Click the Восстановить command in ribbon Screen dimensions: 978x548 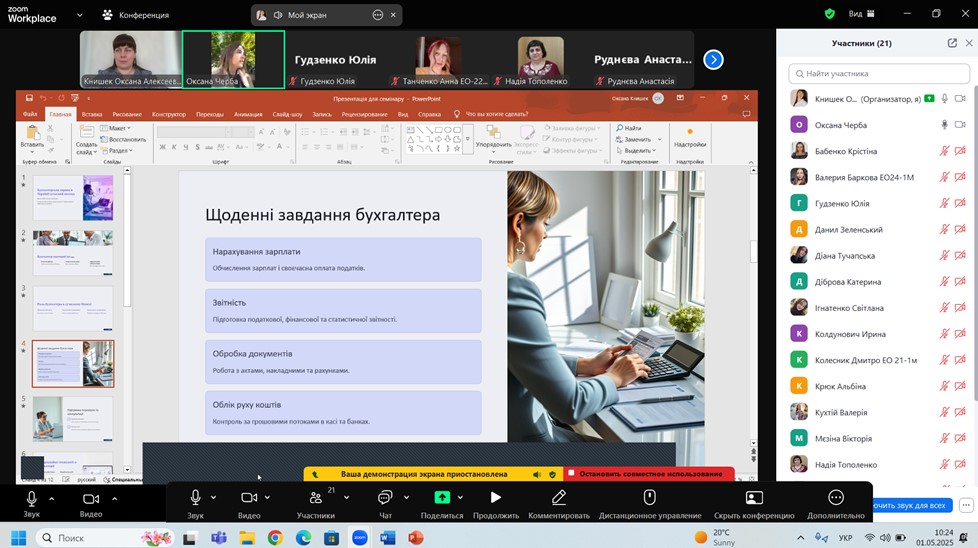123,139
